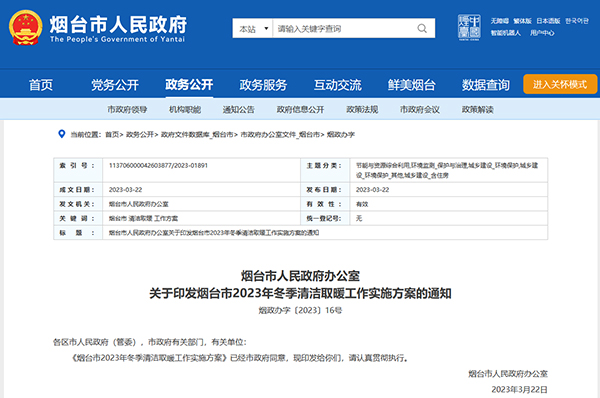Viewport: 600px width, 398px height.
Task: Open 政策解读 submenu link
Action: point(478,110)
